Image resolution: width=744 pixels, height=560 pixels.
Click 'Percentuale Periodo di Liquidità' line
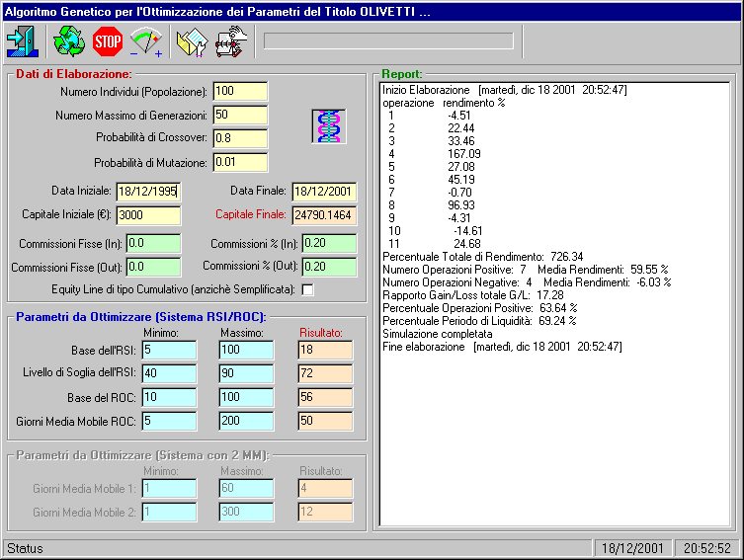(x=479, y=321)
